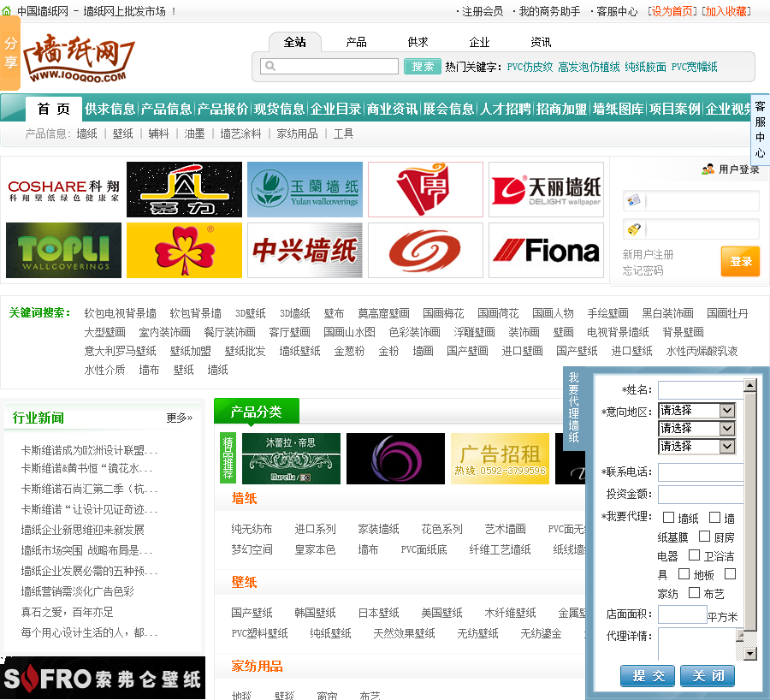This screenshot has width=770, height=700.
Task: Open the 嘉力 brand logo
Action: click(184, 190)
